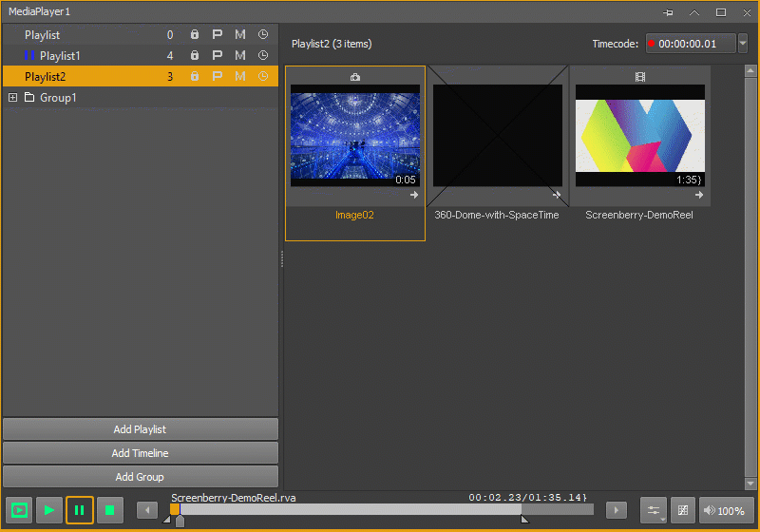Click the playback progress bar

pos(382,509)
